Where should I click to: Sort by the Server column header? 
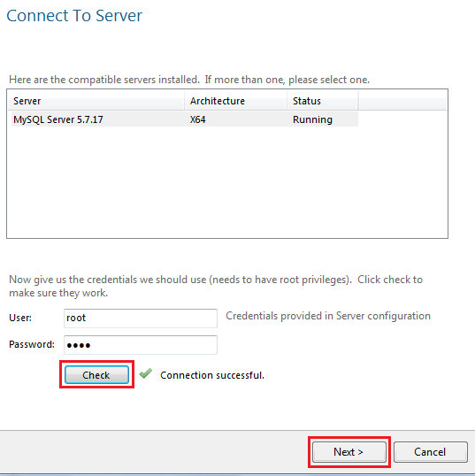96,101
